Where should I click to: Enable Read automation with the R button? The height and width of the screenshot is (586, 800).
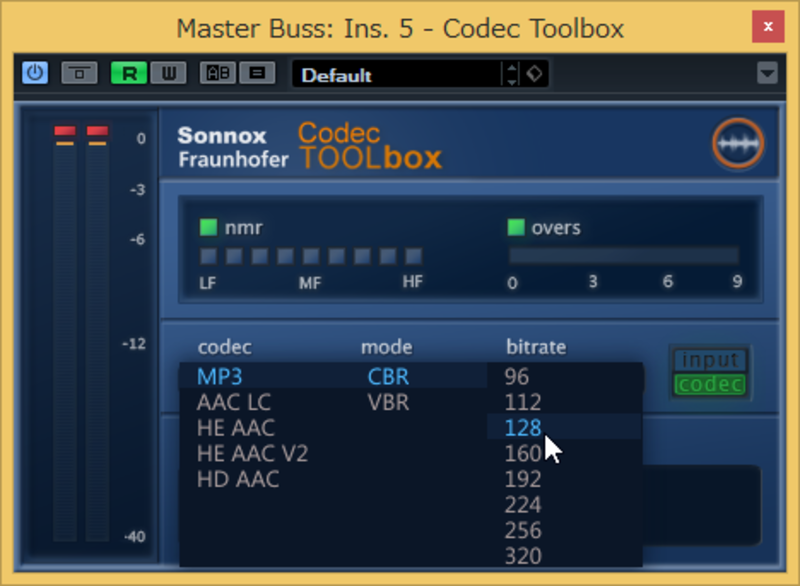(x=129, y=73)
